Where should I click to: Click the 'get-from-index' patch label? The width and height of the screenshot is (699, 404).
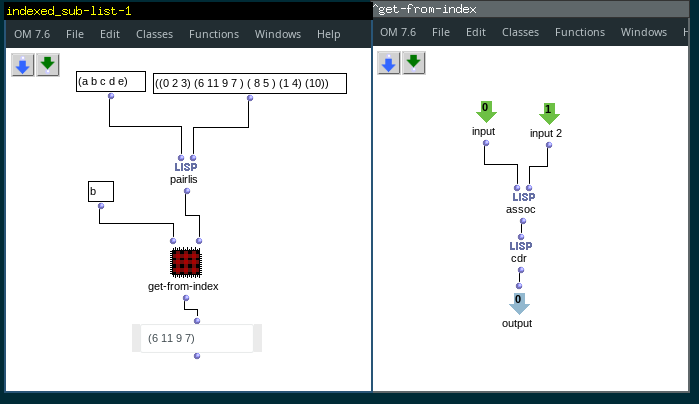point(183,286)
